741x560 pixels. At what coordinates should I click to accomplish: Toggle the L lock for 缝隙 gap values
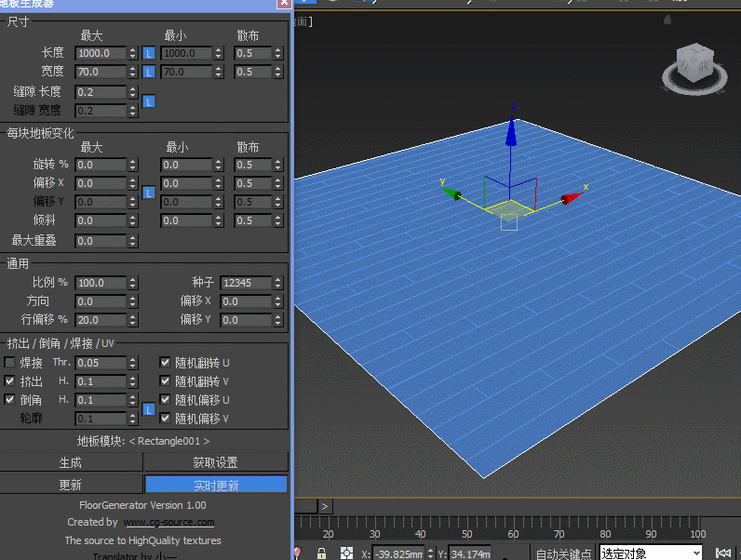coord(148,101)
